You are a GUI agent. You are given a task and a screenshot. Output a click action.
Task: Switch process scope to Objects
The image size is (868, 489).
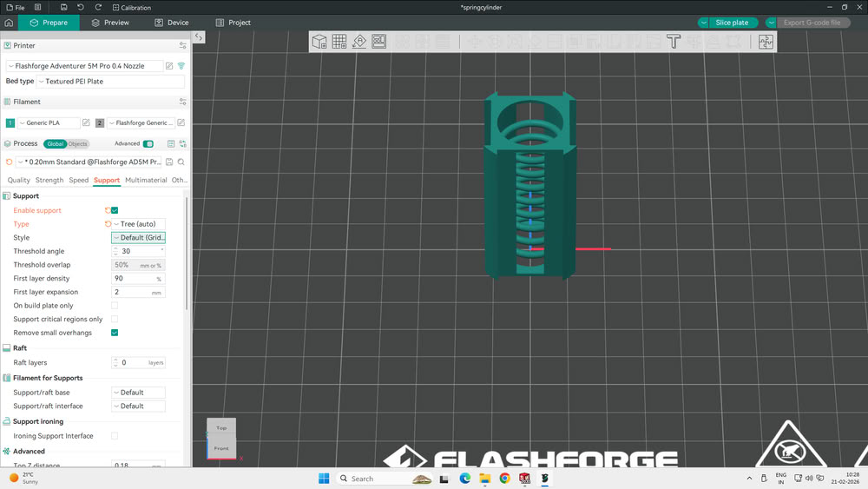click(x=77, y=144)
